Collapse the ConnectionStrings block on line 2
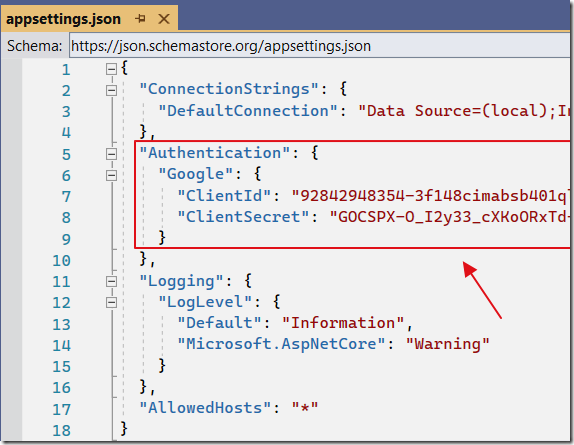 pyautogui.click(x=111, y=90)
